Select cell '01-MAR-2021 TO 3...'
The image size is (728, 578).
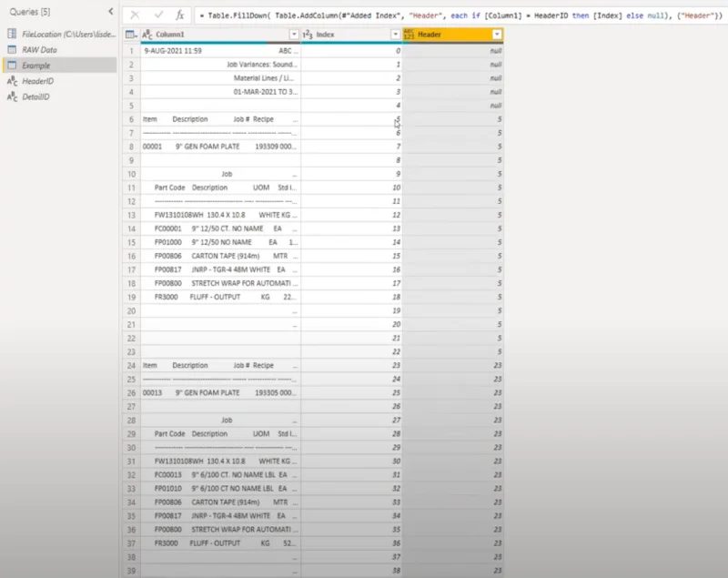(220, 92)
